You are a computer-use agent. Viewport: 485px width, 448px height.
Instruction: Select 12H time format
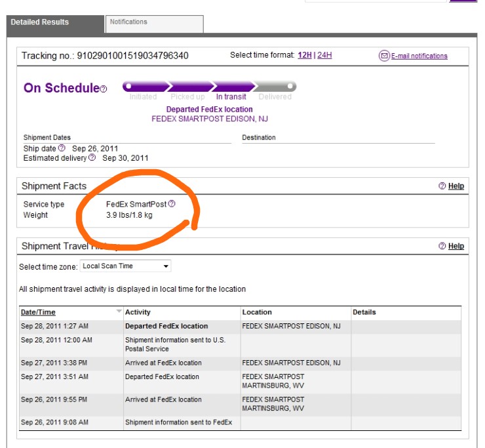[305, 55]
